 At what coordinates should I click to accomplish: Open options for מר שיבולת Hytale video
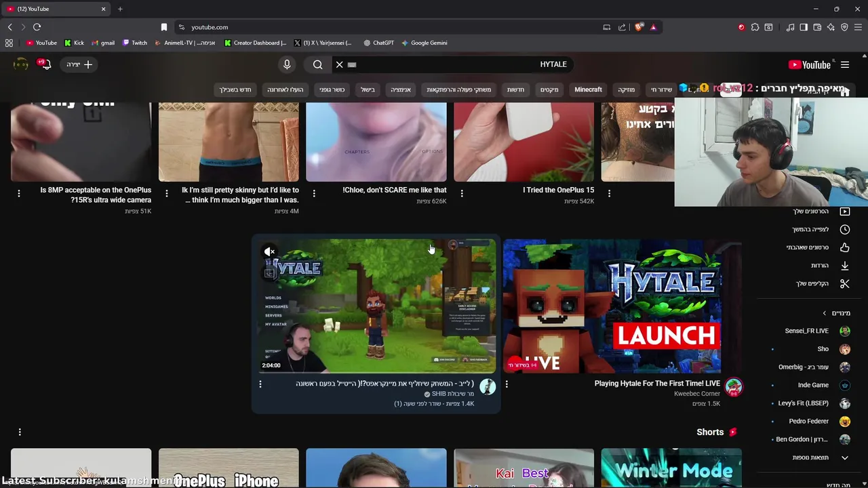tap(260, 384)
